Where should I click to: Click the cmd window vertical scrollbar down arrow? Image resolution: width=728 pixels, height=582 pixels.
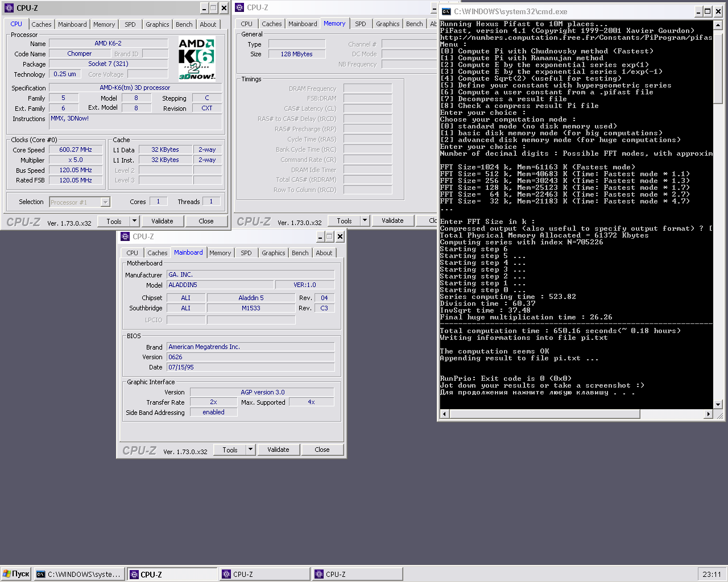pos(718,404)
